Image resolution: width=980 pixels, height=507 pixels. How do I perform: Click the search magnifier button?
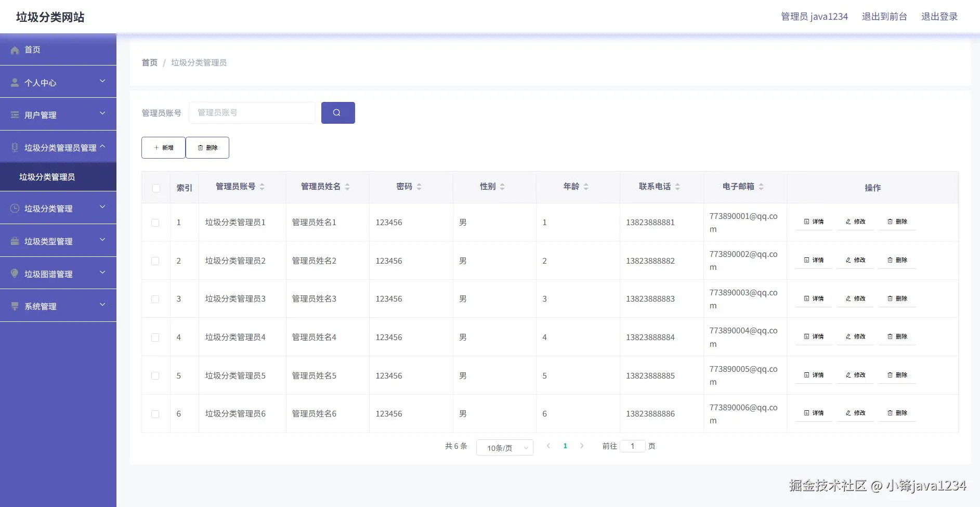pos(338,113)
